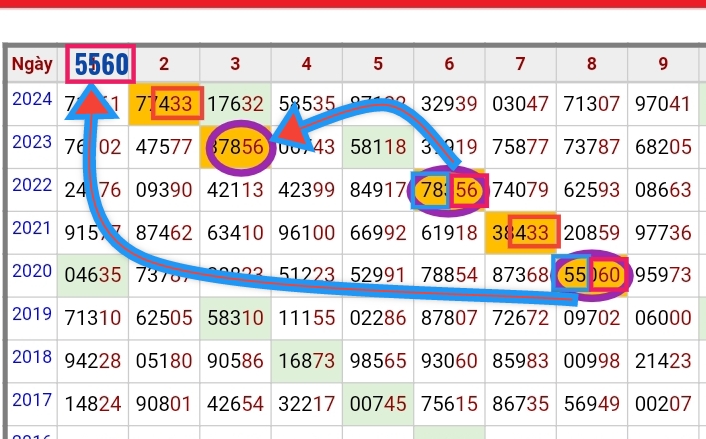
Task: Select cell 97041 in row 2024
Action: (x=663, y=103)
